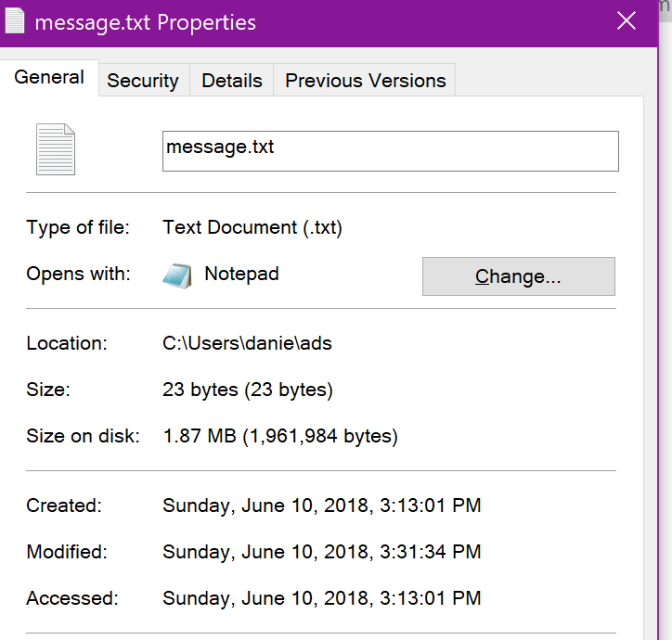Click the 'Accessed:' label

click(x=72, y=598)
